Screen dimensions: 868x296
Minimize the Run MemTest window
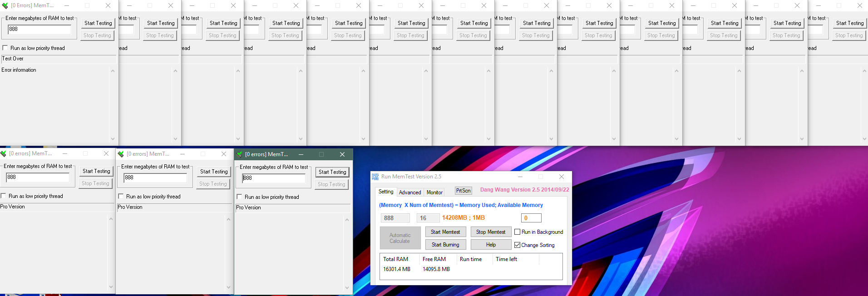(x=520, y=177)
